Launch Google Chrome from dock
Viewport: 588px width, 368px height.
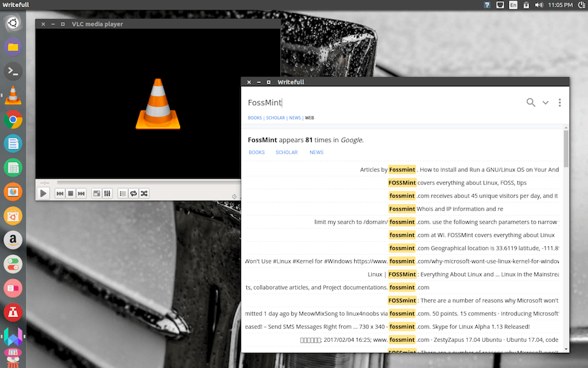tap(13, 120)
